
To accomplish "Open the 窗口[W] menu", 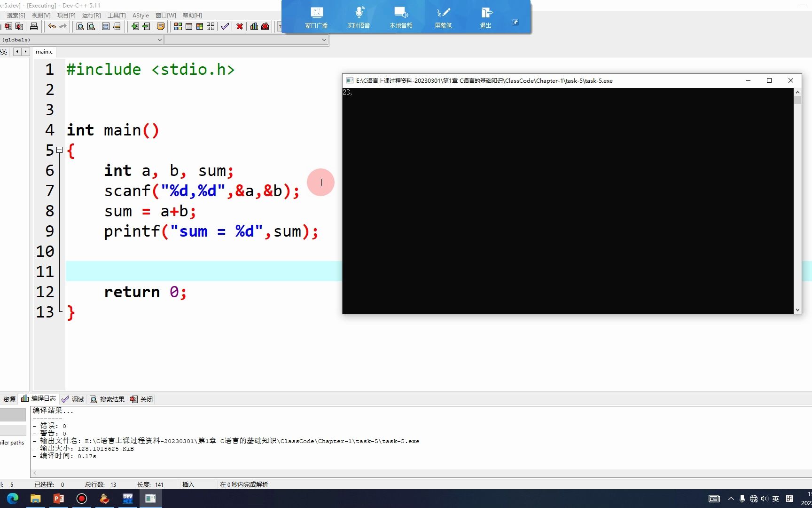I will (166, 16).
